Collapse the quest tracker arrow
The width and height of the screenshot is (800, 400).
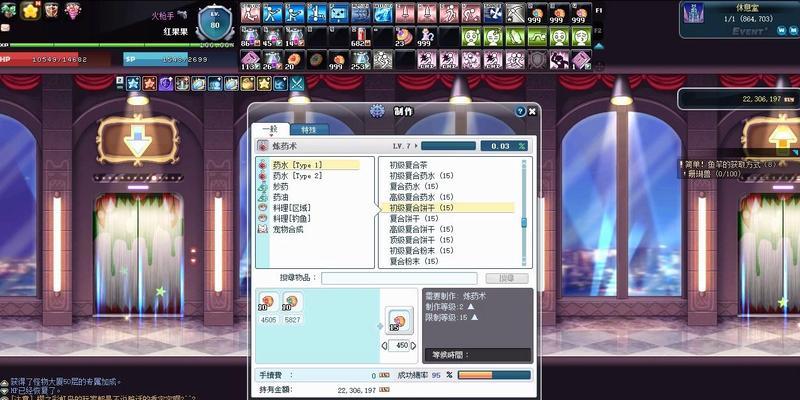click(x=795, y=153)
